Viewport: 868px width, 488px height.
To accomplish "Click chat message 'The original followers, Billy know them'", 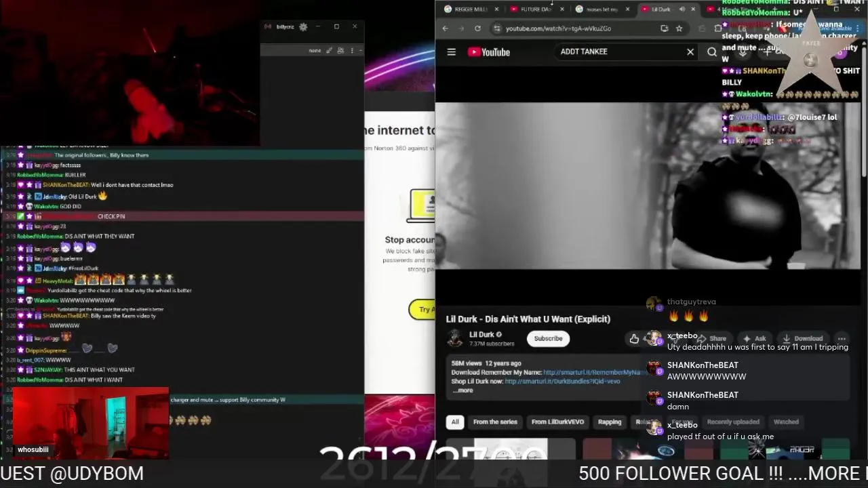I will (x=101, y=155).
